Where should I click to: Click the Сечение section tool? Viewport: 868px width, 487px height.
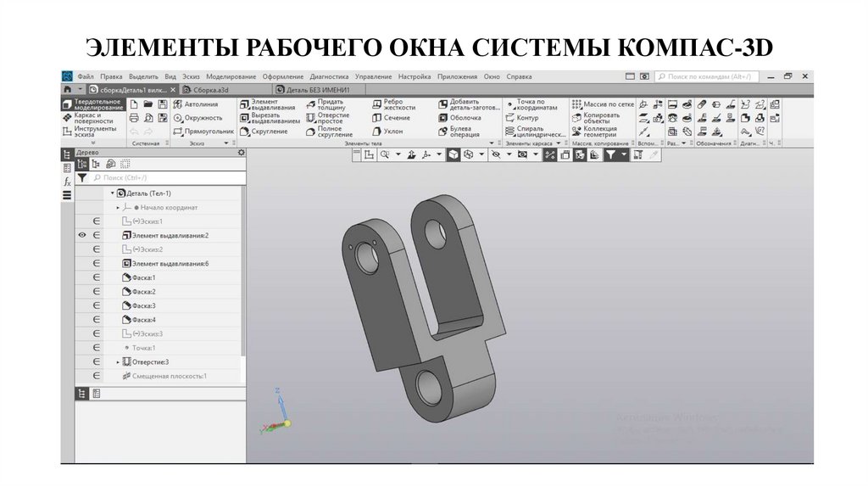[392, 118]
